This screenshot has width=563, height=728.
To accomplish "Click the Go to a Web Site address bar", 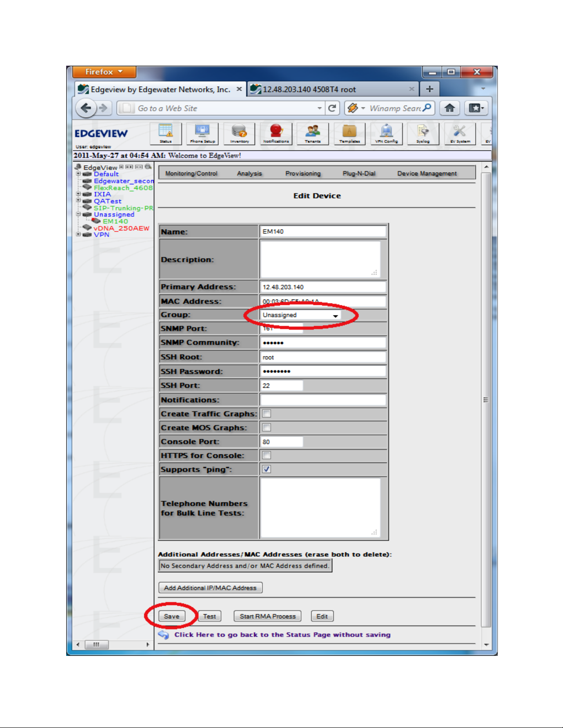I will pos(221,108).
